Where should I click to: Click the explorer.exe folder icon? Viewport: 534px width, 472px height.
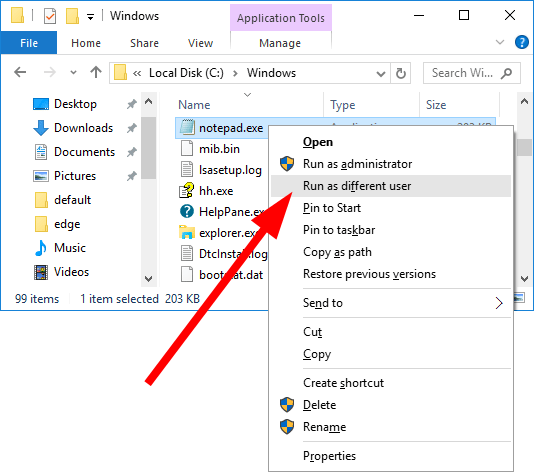click(187, 232)
